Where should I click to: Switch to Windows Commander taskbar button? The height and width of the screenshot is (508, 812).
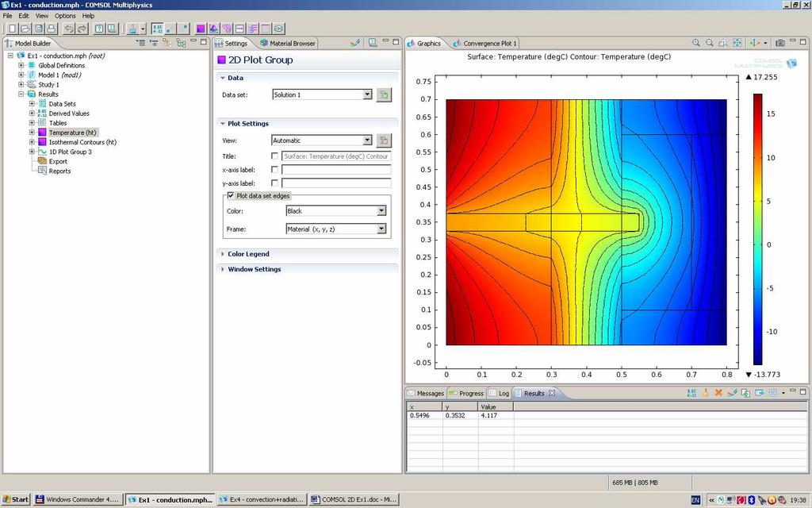79,500
